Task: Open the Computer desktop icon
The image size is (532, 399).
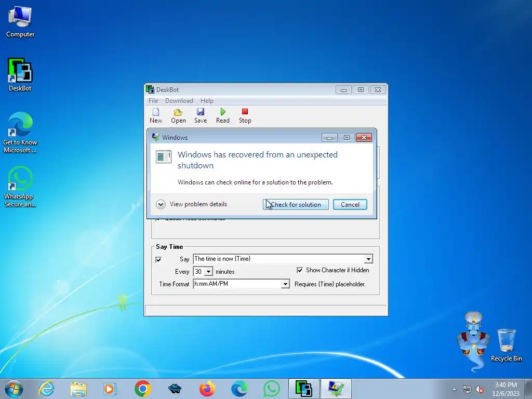Action: 20,21
